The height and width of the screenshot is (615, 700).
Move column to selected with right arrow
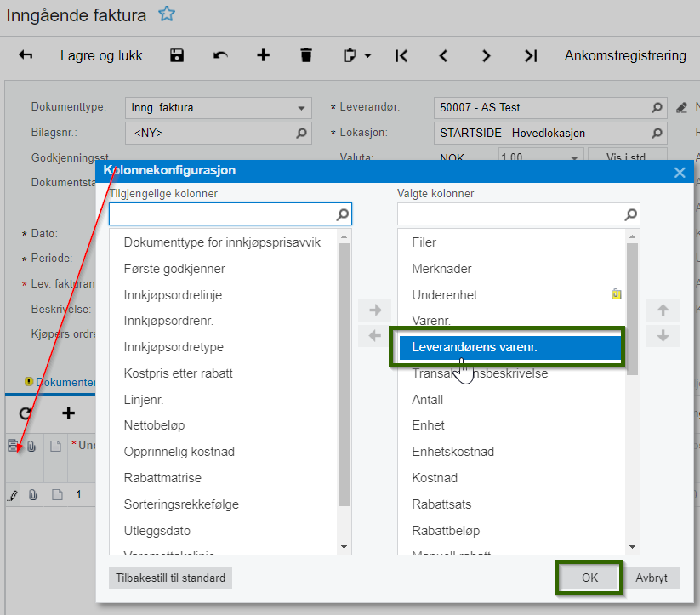tap(375, 310)
